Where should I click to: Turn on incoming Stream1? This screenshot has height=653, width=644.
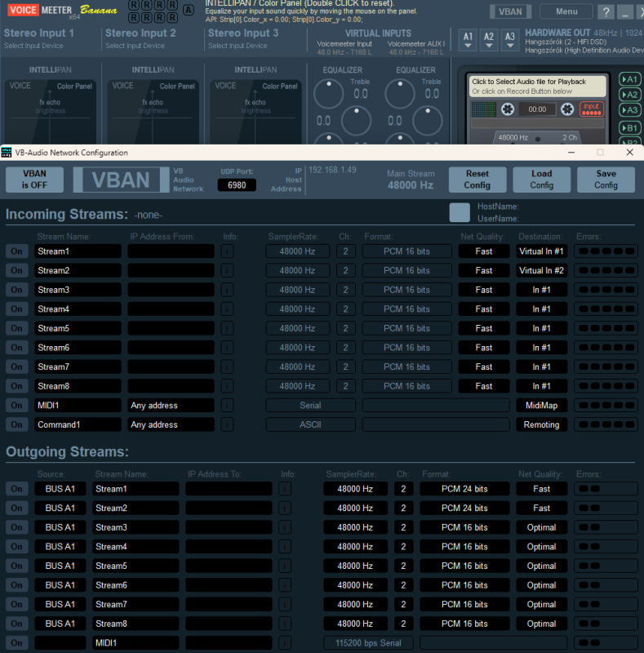click(x=16, y=251)
